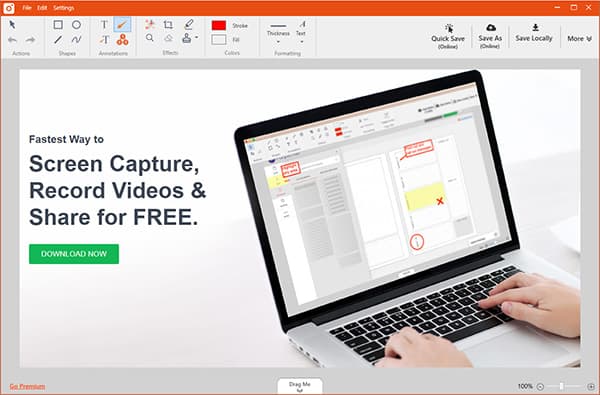The height and width of the screenshot is (395, 600).
Task: Select the highlighter pen tool
Action: pyautogui.click(x=189, y=24)
